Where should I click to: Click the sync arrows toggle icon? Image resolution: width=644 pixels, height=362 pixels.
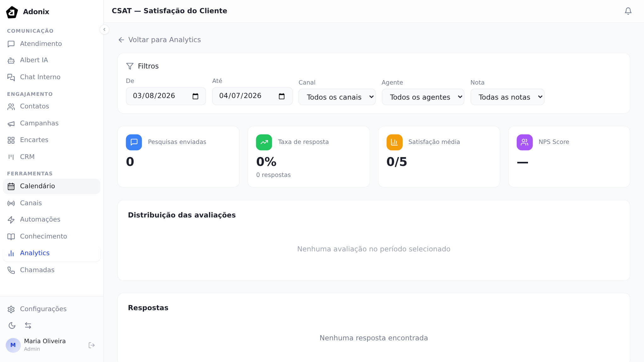28,326
